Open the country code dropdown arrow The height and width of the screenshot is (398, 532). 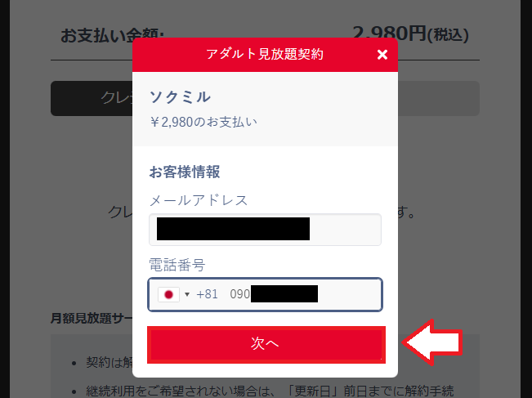(187, 294)
